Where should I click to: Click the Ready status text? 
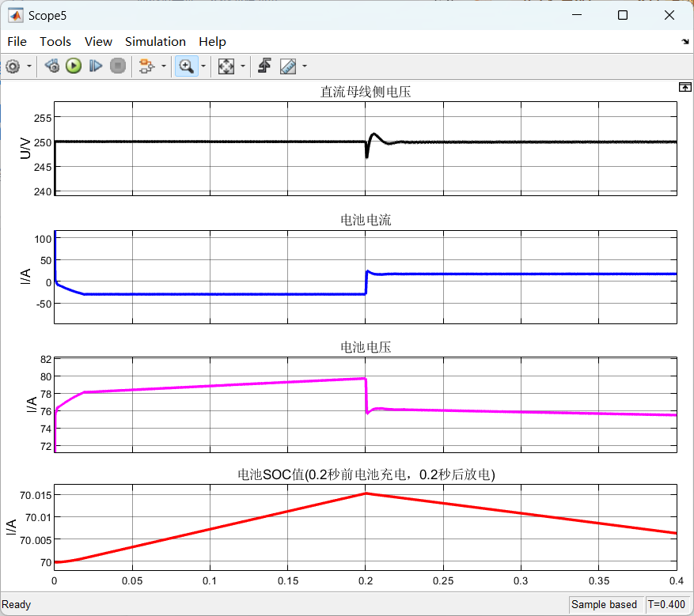point(17,604)
